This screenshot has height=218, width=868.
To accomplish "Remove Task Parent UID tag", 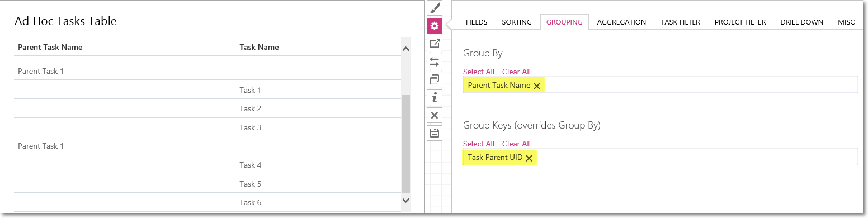I will 529,158.
